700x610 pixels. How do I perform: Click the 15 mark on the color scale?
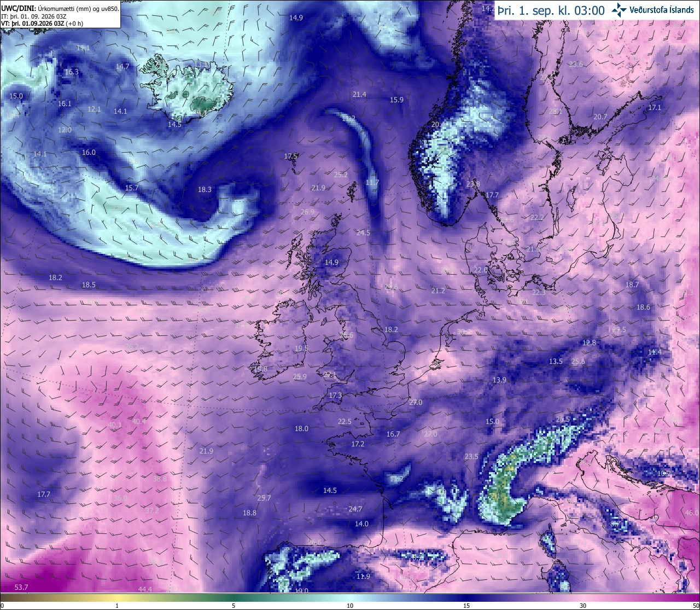click(x=466, y=606)
